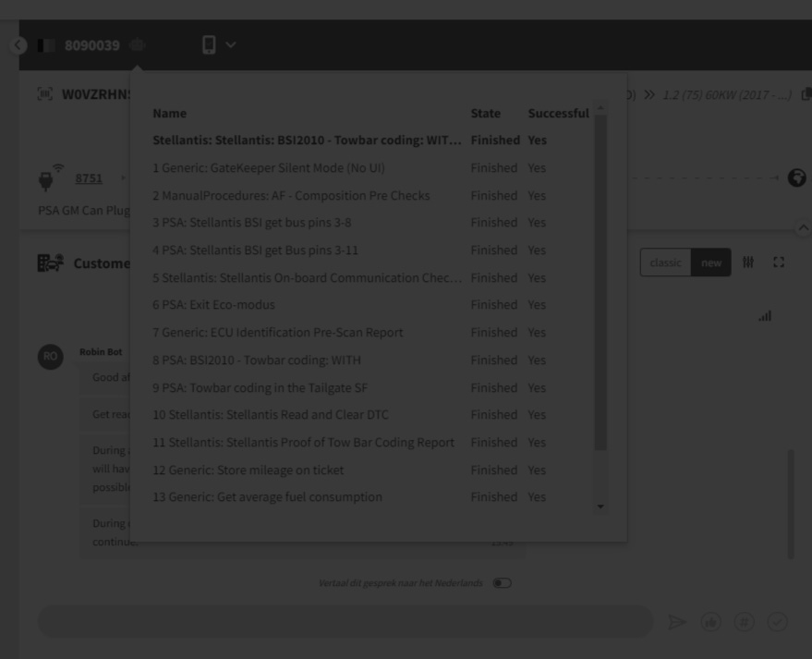This screenshot has width=812, height=659.
Task: Open the device selector dropdown chevron
Action: coord(230,45)
